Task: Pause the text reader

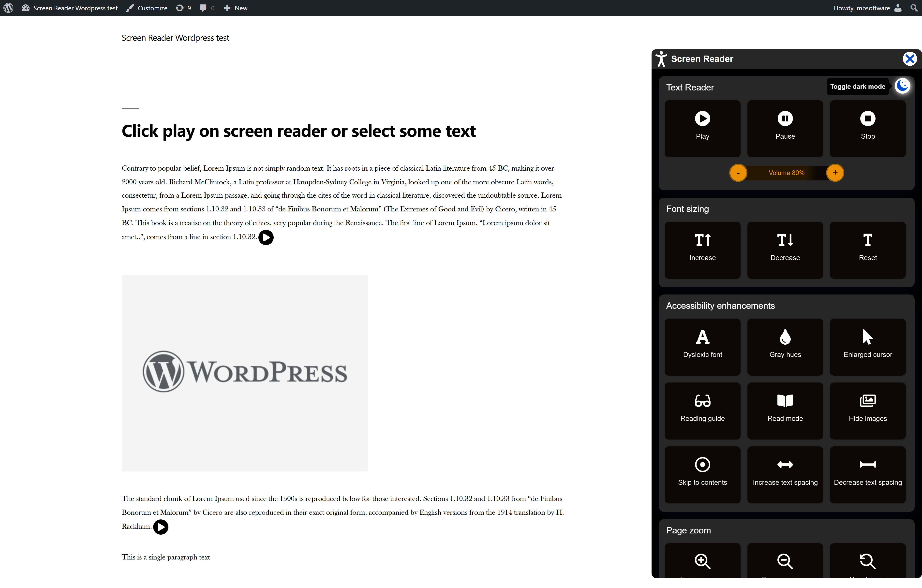Action: [785, 128]
